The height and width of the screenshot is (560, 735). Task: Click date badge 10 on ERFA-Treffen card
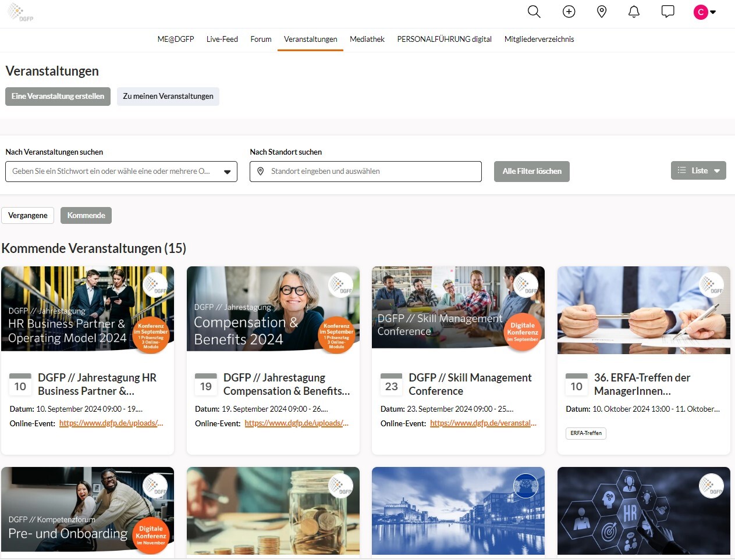click(x=577, y=384)
